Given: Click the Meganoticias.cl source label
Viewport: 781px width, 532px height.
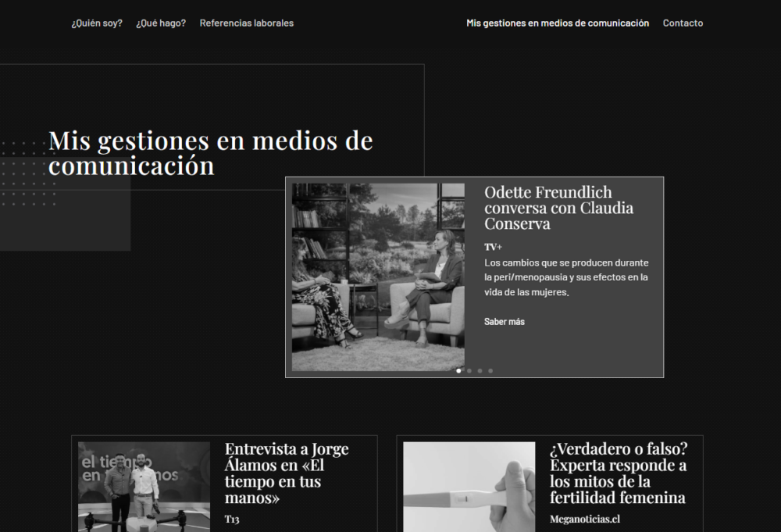Looking at the screenshot, I should (x=585, y=520).
